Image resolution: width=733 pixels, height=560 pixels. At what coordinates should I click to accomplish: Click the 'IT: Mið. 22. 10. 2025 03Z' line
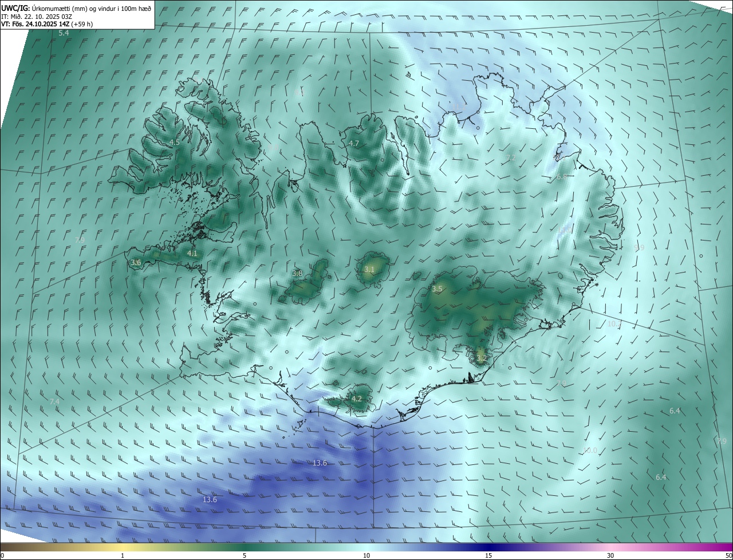click(x=37, y=17)
